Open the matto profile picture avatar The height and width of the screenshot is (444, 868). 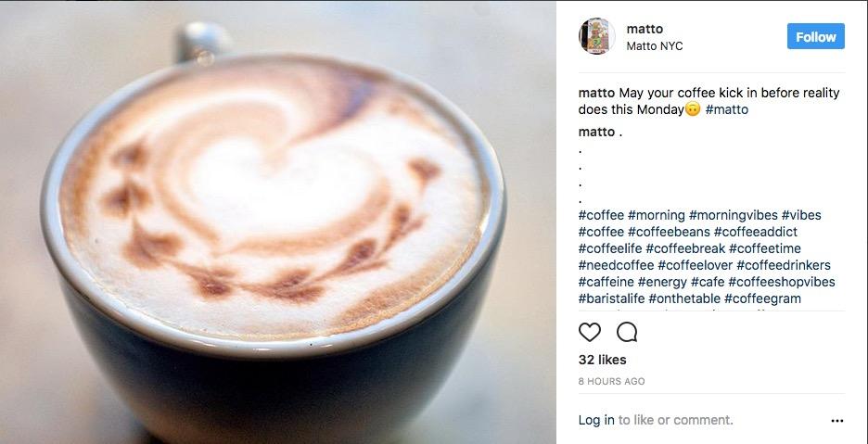[597, 36]
